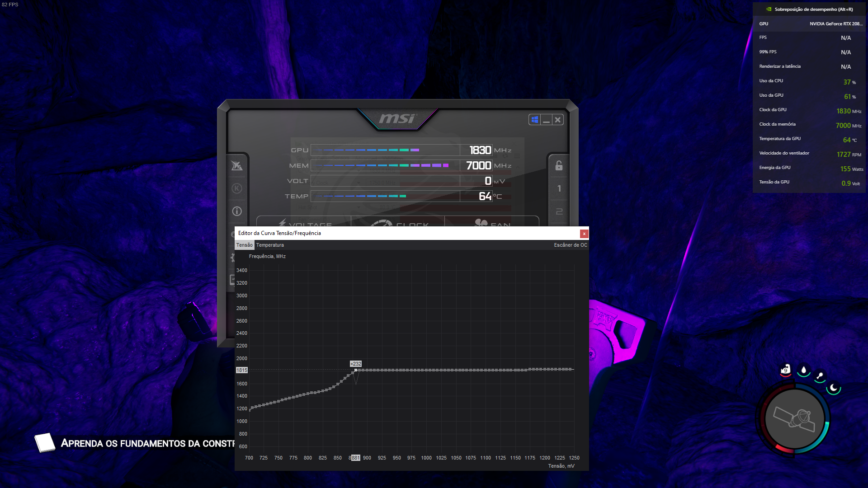868x488 pixels.
Task: Select profile slot 2
Action: [x=559, y=211]
